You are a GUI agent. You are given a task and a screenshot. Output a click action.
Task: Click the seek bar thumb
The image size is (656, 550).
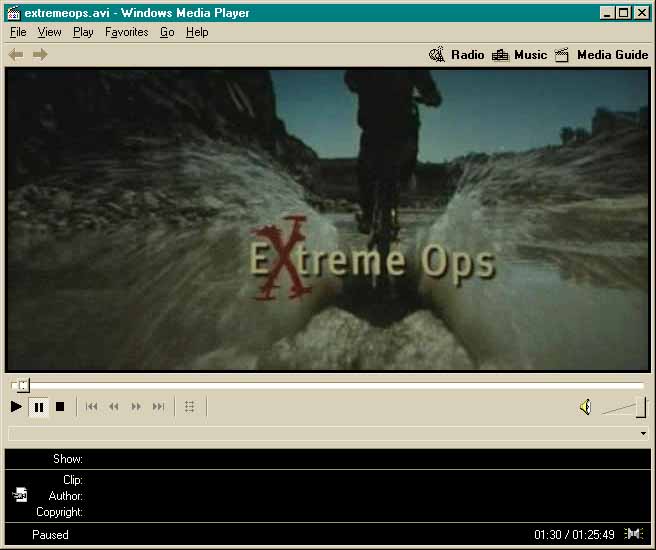(x=23, y=385)
